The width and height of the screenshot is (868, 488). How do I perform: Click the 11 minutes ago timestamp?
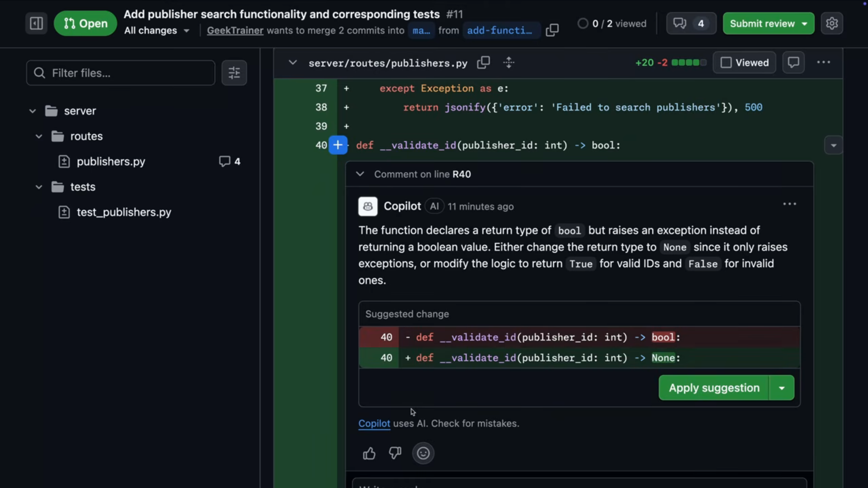coord(480,207)
